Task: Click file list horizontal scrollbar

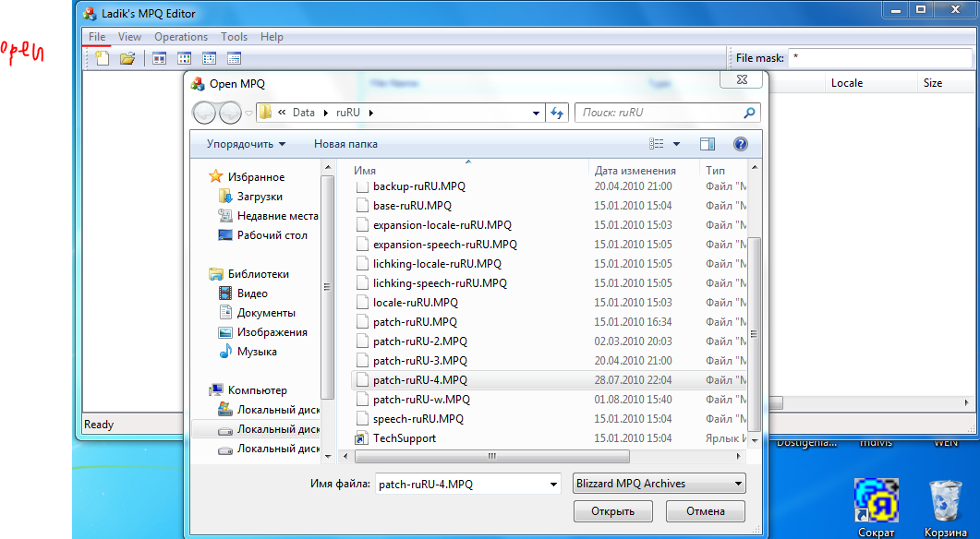Action: pos(492,457)
